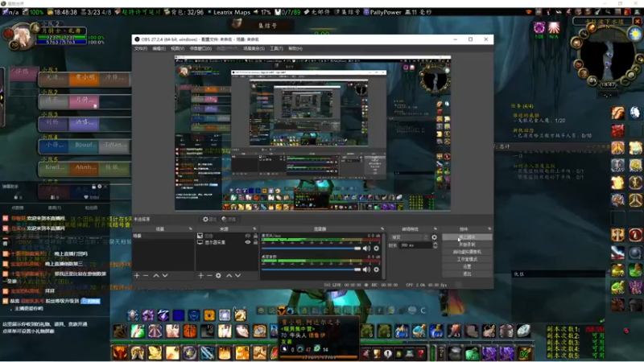Move scene up arrow in Scenes panel
The width and height of the screenshot is (644, 362).
point(156,275)
